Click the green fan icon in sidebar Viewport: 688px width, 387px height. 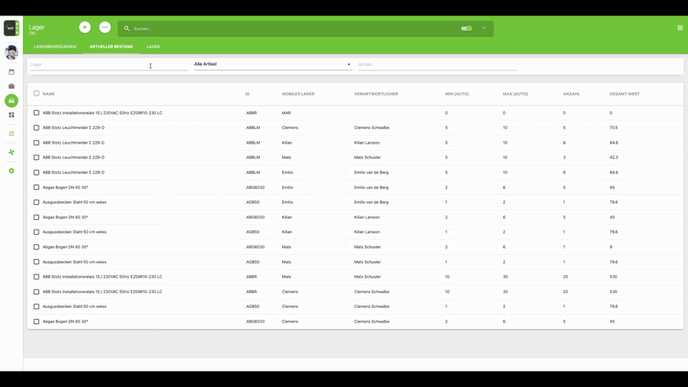11,152
